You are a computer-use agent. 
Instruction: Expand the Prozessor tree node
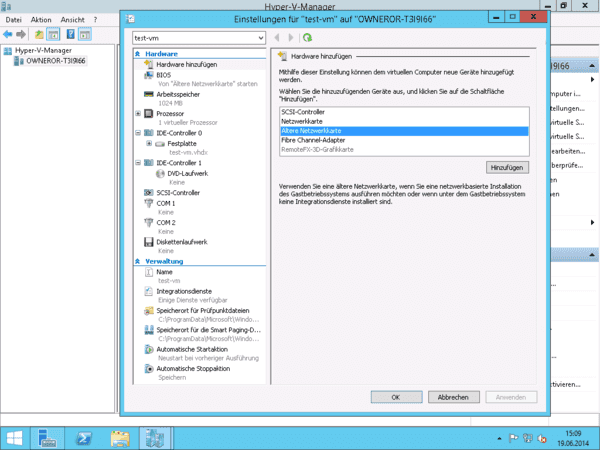[138, 114]
